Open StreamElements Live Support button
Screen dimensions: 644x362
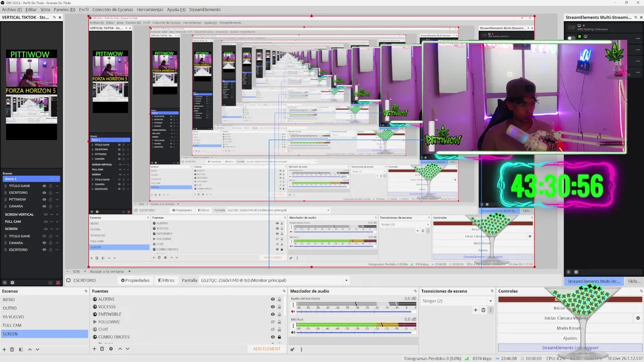click(570, 348)
